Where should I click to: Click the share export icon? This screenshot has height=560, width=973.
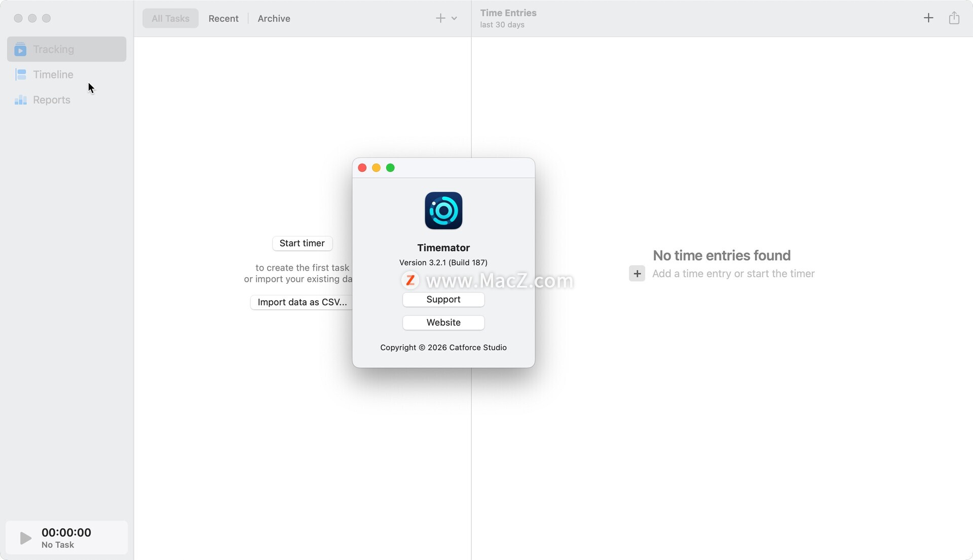pyautogui.click(x=954, y=18)
